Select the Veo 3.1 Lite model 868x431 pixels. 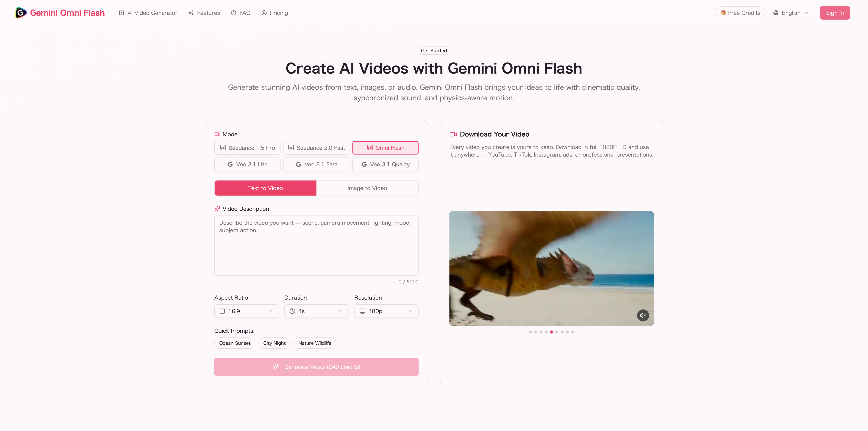[247, 164]
